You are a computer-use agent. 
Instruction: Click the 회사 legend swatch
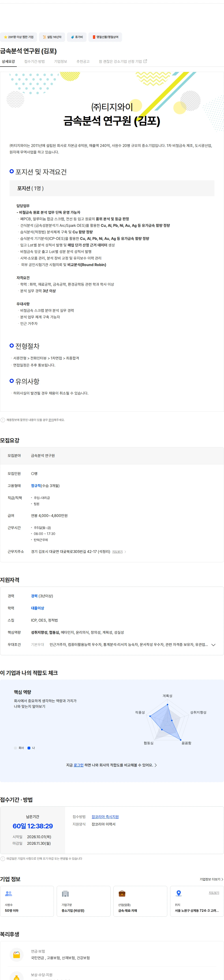[16, 748]
